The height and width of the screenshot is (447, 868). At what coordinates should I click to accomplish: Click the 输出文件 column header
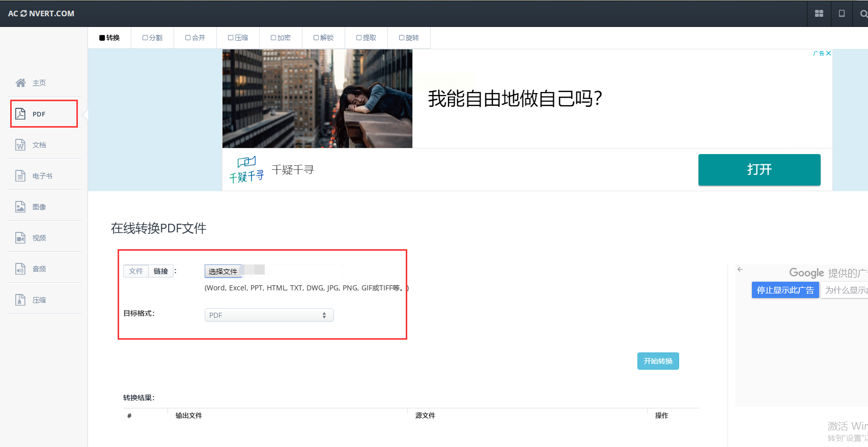(189, 415)
